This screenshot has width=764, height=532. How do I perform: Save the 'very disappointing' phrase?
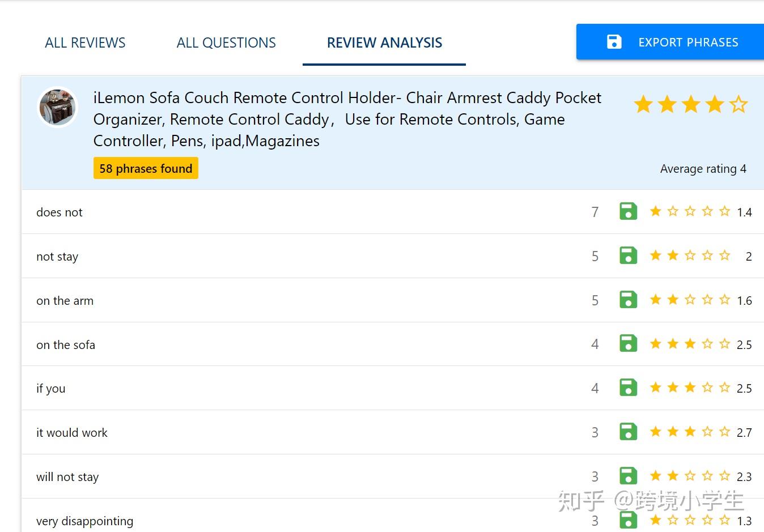[628, 520]
